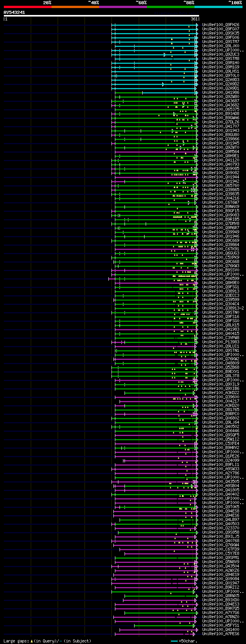Open hit UniRef100_Q9FG07
The height and width of the screenshot is (644, 246).
[x=221, y=29]
